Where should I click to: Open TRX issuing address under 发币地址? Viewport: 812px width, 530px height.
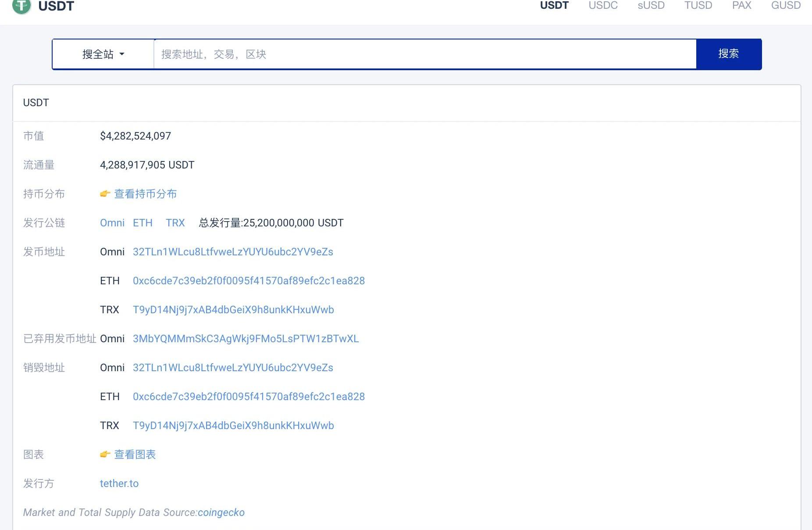coord(233,310)
